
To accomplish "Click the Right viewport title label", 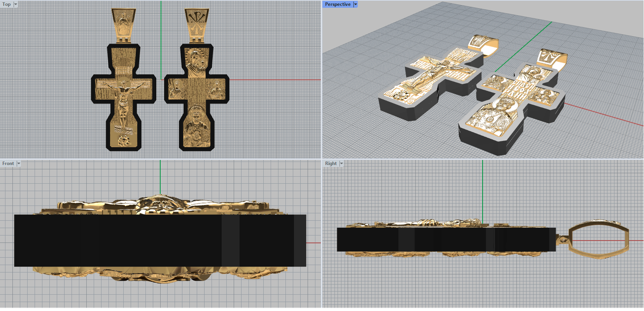I will pyautogui.click(x=330, y=164).
